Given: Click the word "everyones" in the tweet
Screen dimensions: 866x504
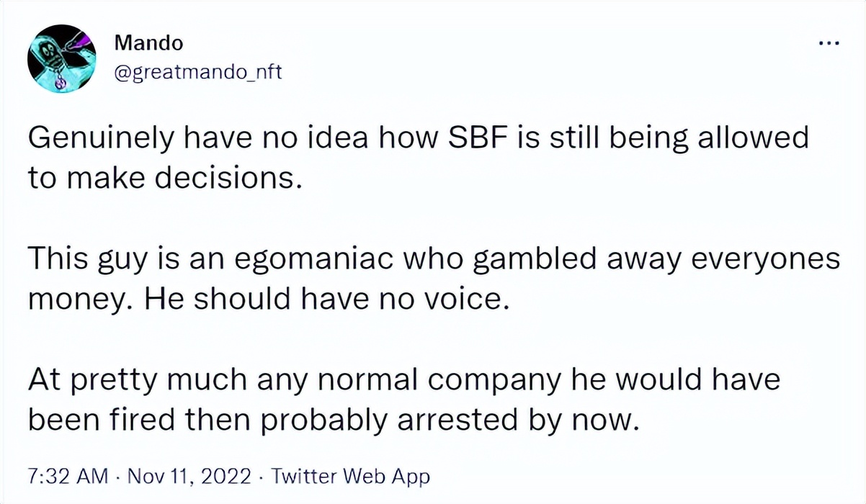Looking at the screenshot, I should 773,258.
